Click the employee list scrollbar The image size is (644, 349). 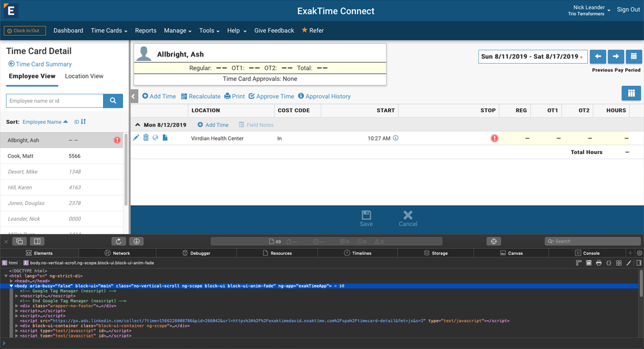126,169
